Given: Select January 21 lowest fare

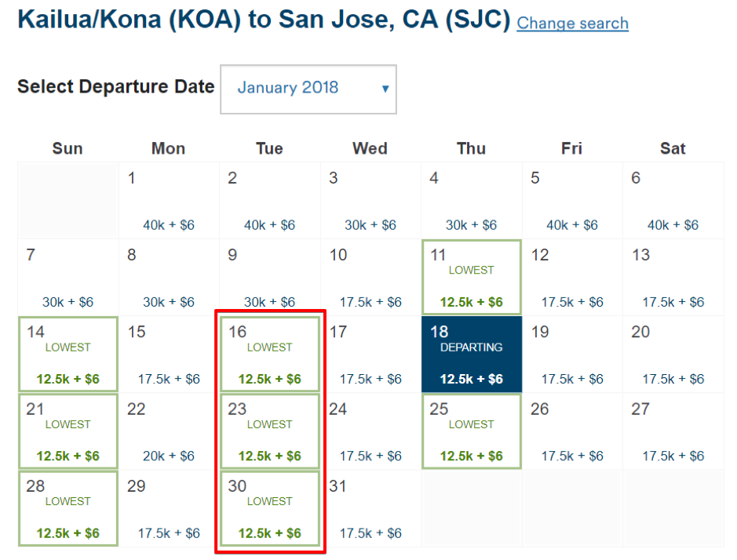Looking at the screenshot, I should [67, 431].
